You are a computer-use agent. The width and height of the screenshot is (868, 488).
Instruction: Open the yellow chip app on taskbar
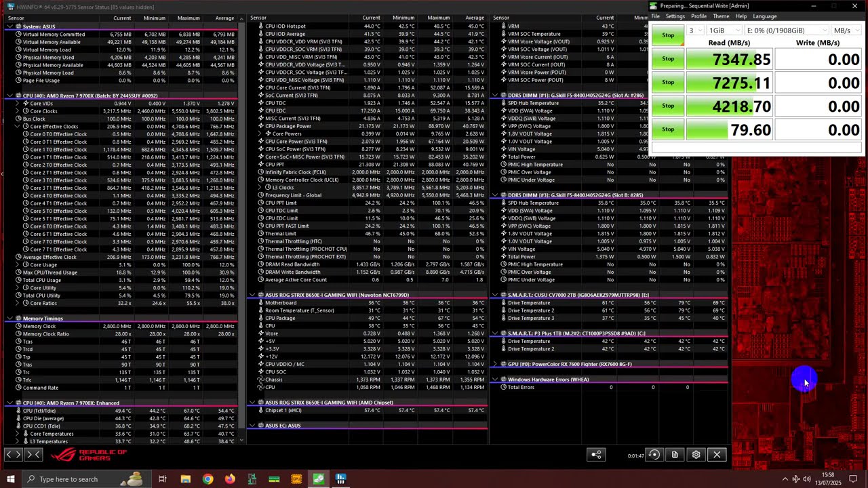coord(296,479)
